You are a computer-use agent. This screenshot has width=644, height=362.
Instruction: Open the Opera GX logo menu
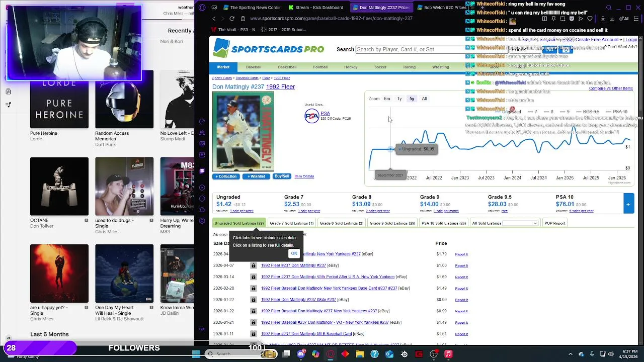pyautogui.click(x=202, y=8)
